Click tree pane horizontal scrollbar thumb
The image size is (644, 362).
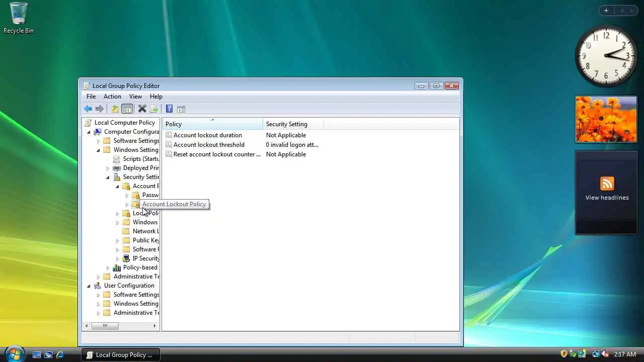[105, 326]
